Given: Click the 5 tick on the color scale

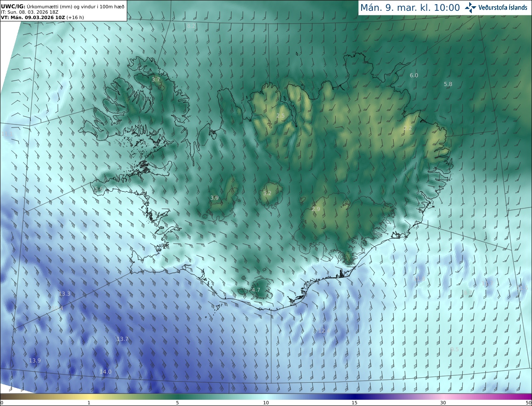Looking at the screenshot, I should (177, 403).
